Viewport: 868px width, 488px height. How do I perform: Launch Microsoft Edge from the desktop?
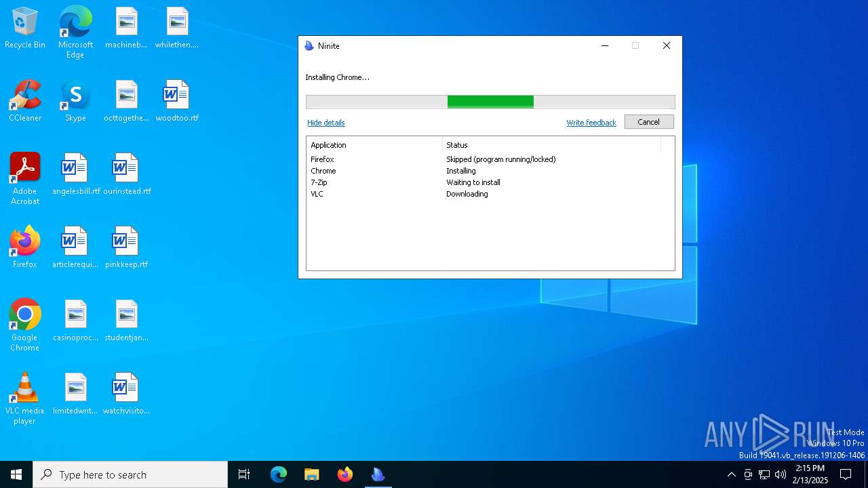(75, 33)
